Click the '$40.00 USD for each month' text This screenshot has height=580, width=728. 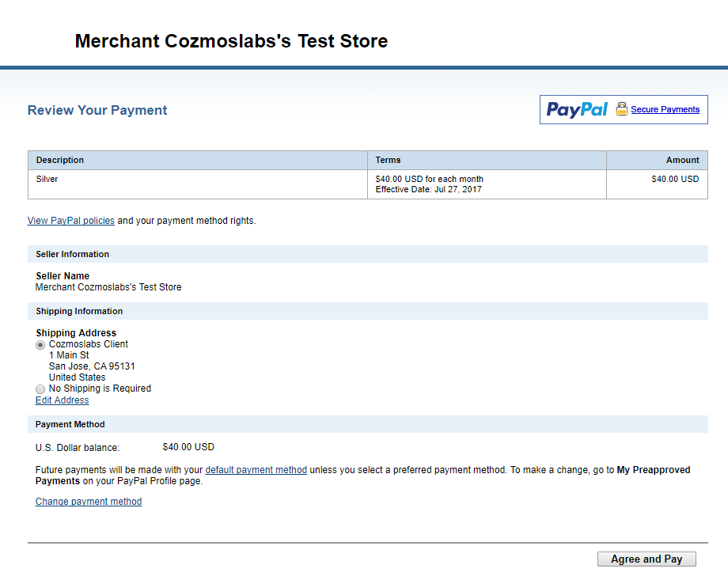point(429,180)
